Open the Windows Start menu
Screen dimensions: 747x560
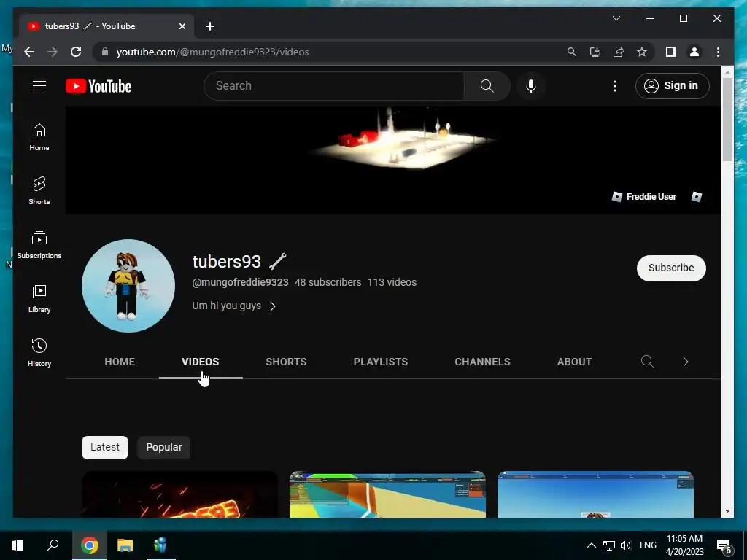coord(18,545)
